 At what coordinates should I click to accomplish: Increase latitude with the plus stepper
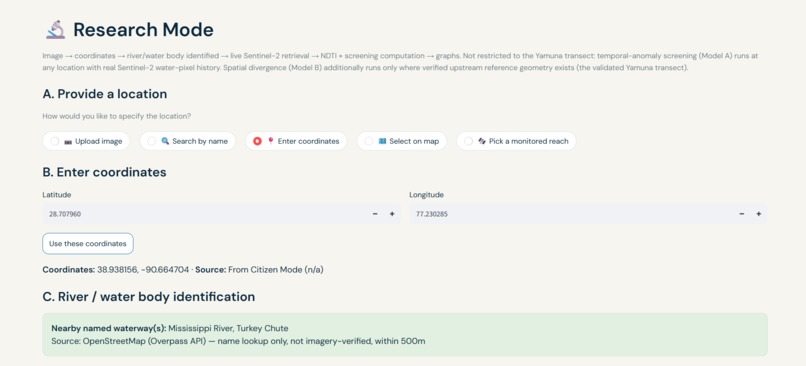pyautogui.click(x=392, y=214)
